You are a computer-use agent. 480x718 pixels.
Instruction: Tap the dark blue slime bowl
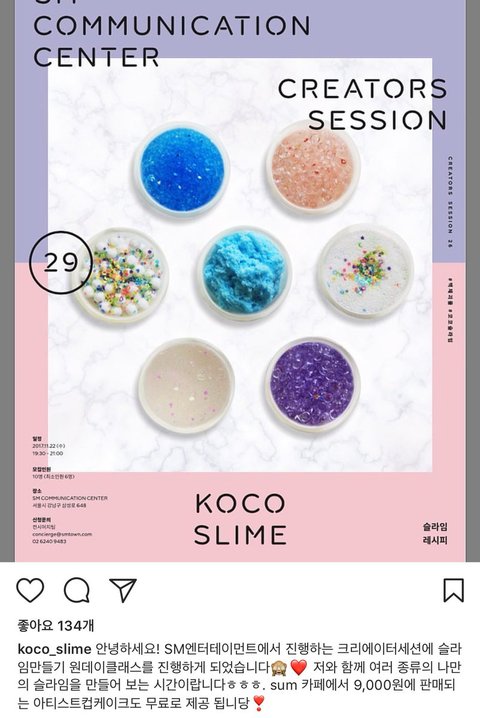pos(182,169)
